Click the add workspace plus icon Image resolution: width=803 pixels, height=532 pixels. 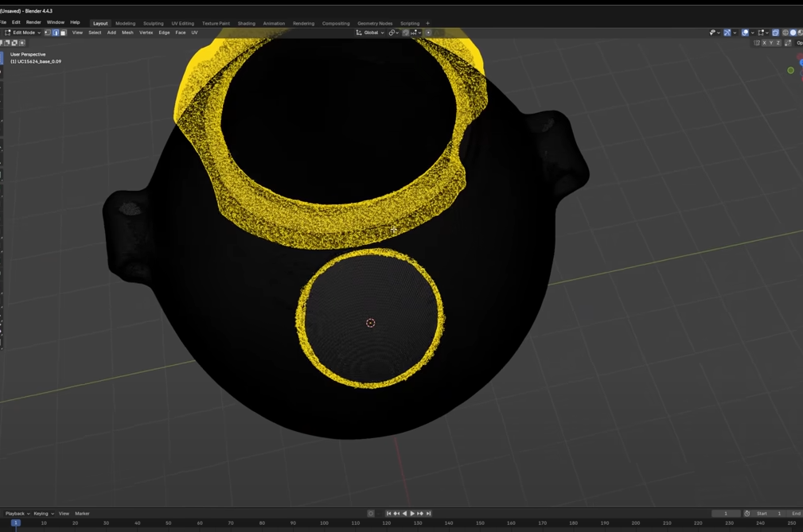427,23
